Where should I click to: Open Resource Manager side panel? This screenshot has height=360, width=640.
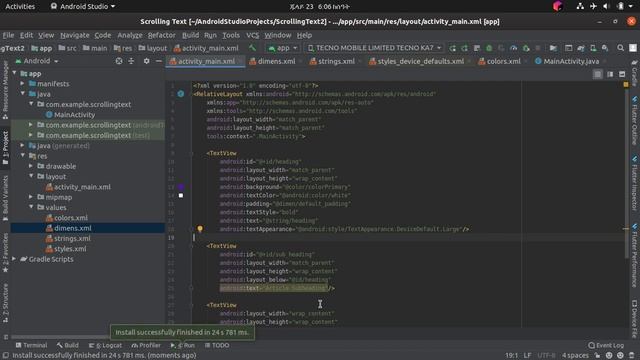coord(5,91)
